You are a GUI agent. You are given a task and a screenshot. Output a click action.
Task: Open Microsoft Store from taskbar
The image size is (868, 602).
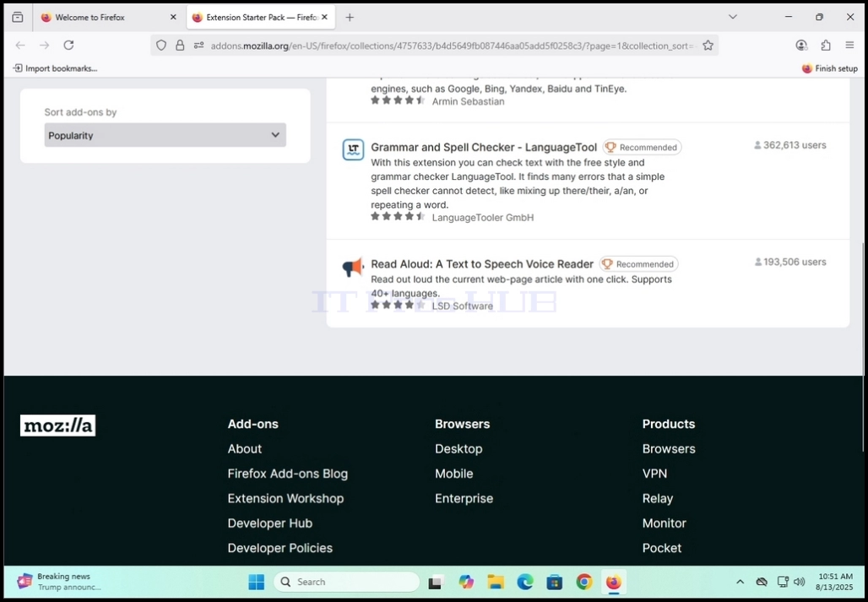click(x=554, y=582)
